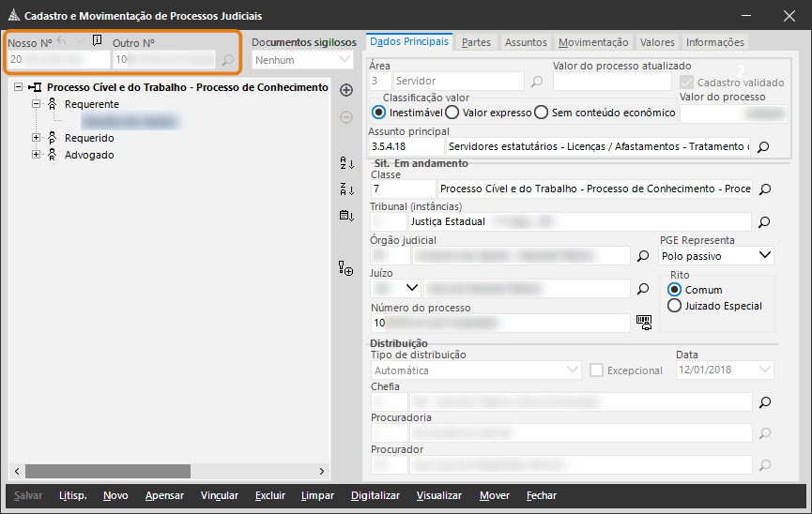Sort tree items A to Z
This screenshot has width=812, height=514.
tap(346, 164)
